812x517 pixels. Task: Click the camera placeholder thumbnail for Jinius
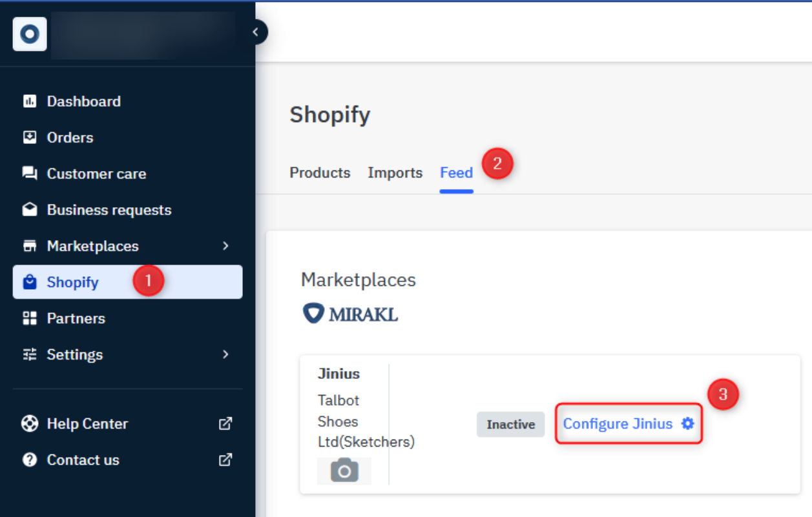click(344, 471)
